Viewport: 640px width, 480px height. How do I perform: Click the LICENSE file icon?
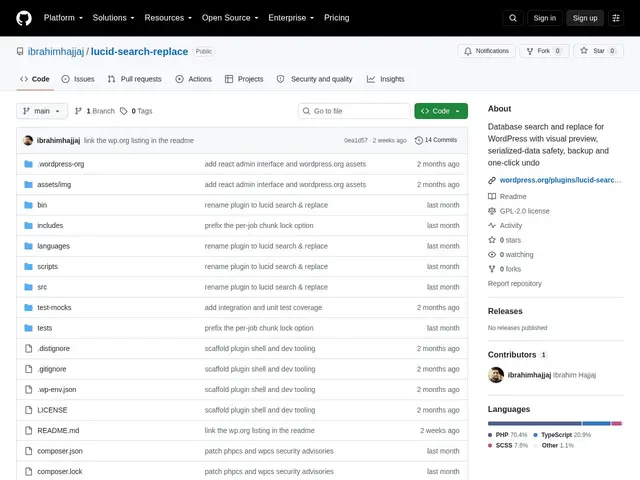tap(28, 410)
